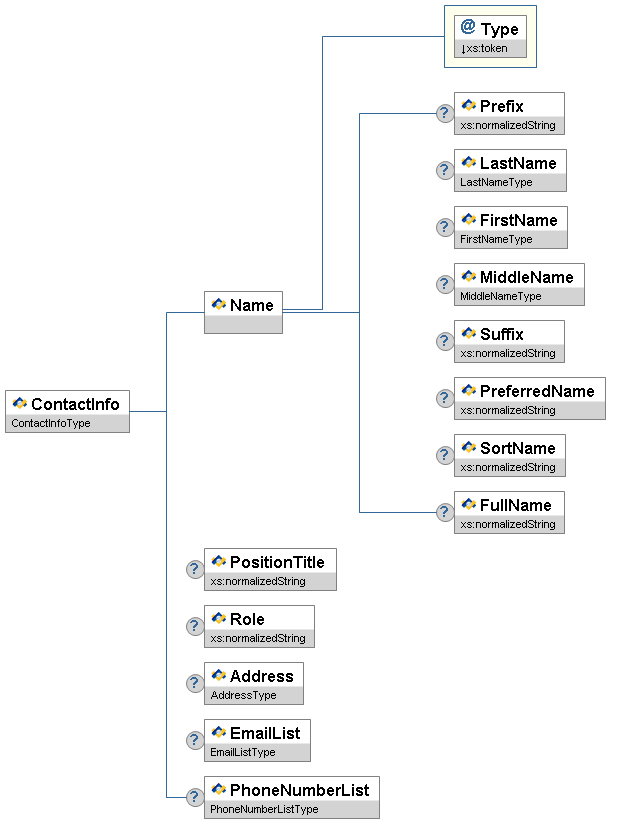Click the question mark icon beside Prefix
The height and width of the screenshot is (823, 628).
pyautogui.click(x=445, y=113)
